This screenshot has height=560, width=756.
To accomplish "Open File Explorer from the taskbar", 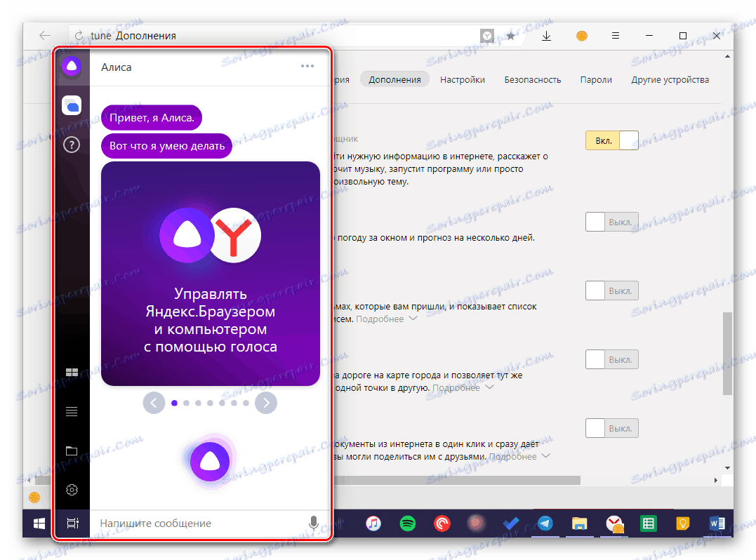I will click(x=580, y=524).
